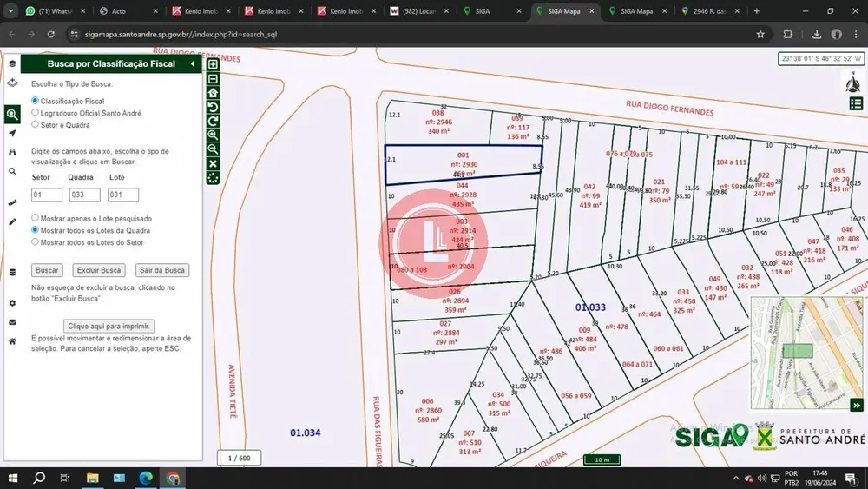Open the binoculars search tool
This screenshot has height=489, width=868.
coord(12,152)
